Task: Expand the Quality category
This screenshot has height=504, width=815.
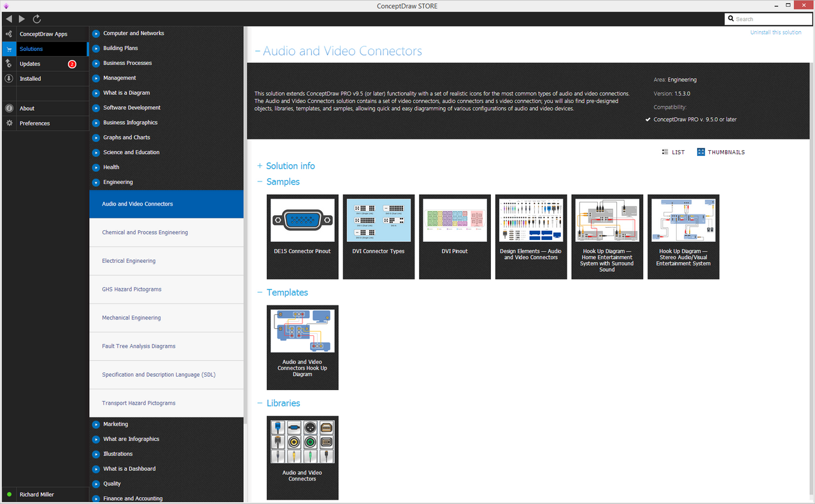Action: (96, 484)
